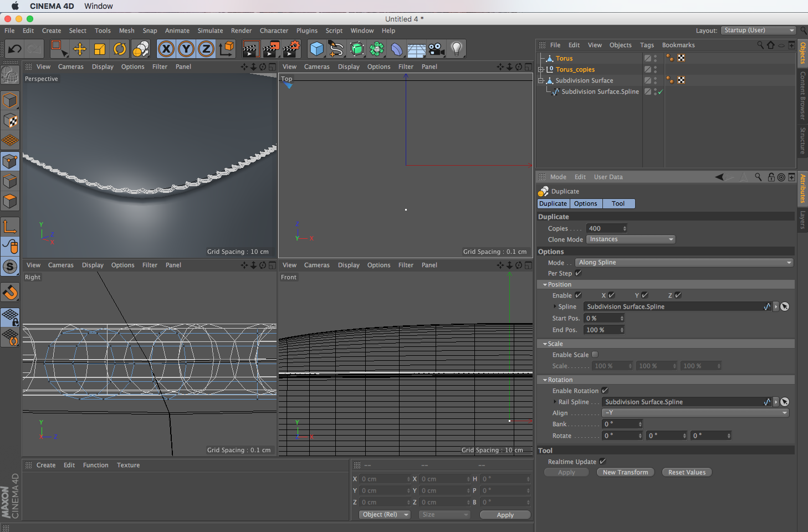
Task: Select Torus_copies in object manager
Action: click(575, 70)
